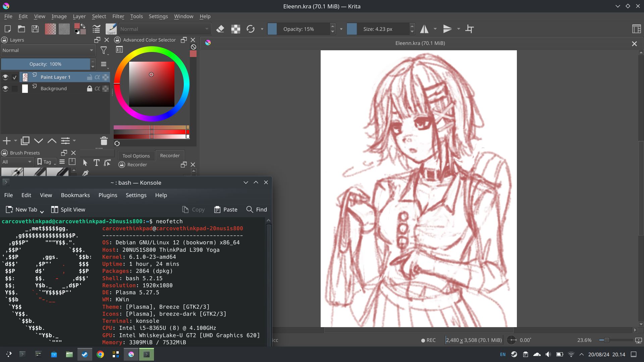Toggle the Background layer visibility eye
The image size is (644, 362).
[5, 88]
